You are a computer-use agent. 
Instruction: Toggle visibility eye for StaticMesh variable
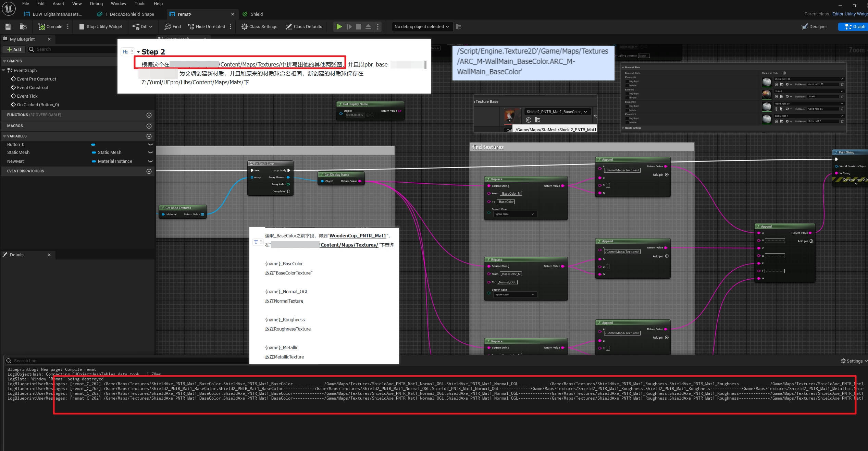[150, 153]
